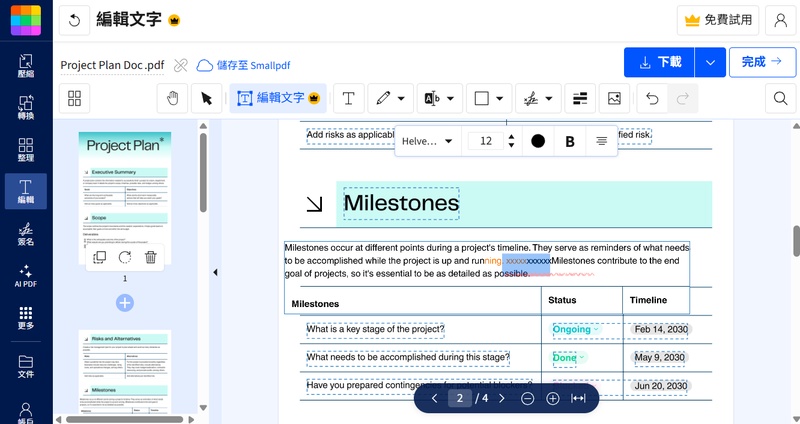This screenshot has height=424, width=800.
Task: Click the back arrow beside 編輯文字 title
Action: pyautogui.click(x=74, y=20)
